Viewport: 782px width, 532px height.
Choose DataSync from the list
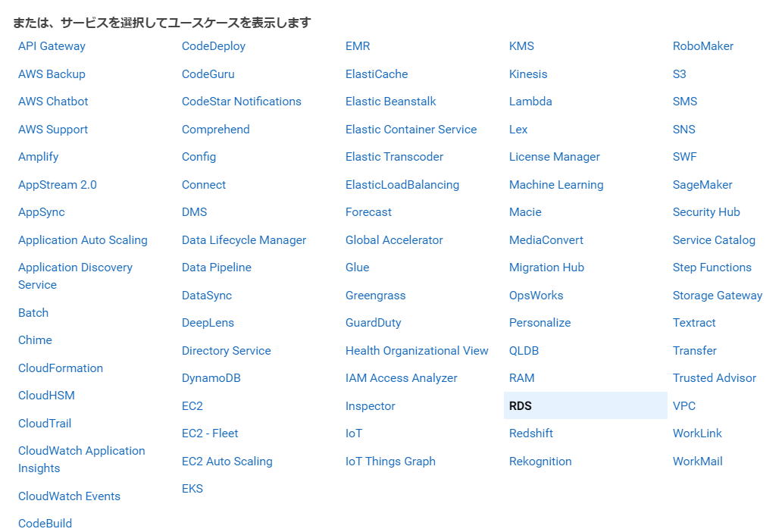coord(207,296)
